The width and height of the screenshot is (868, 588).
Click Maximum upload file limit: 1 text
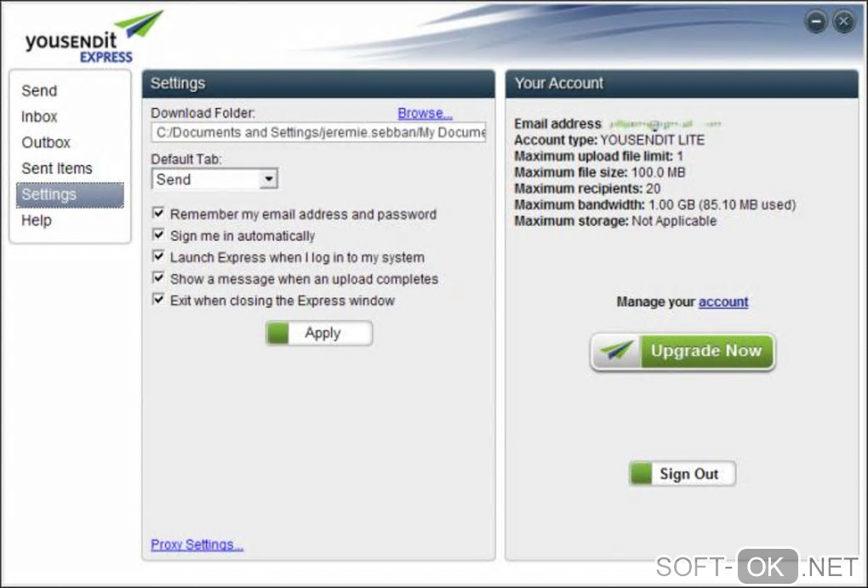tap(599, 156)
